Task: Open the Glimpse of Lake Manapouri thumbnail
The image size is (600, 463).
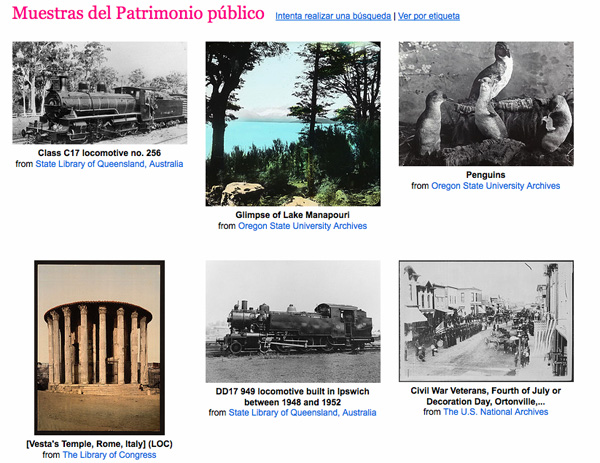Action: pyautogui.click(x=293, y=124)
